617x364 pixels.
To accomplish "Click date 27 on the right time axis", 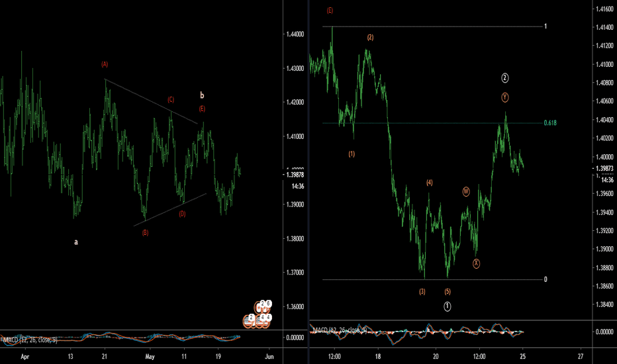I will pos(581,357).
